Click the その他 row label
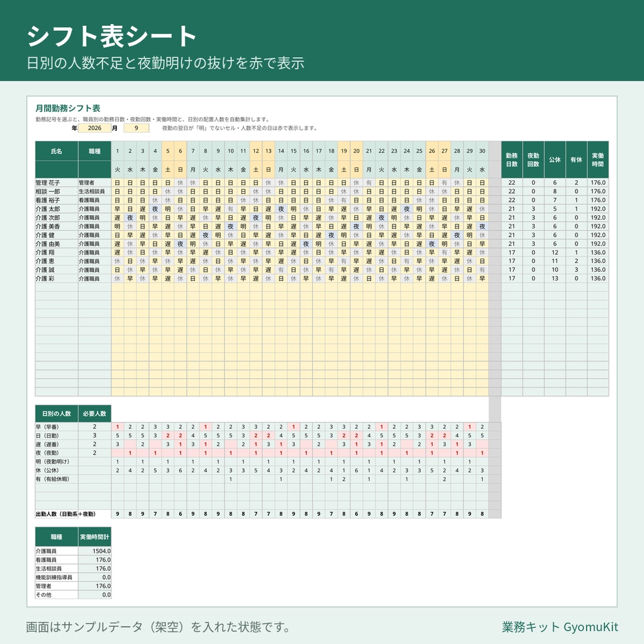 (x=57, y=595)
